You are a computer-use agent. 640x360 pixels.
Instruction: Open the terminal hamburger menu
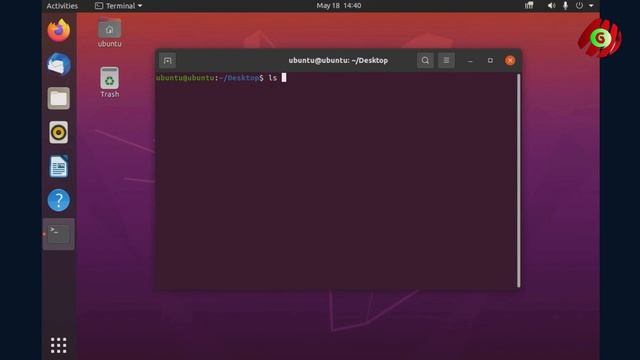coord(446,60)
